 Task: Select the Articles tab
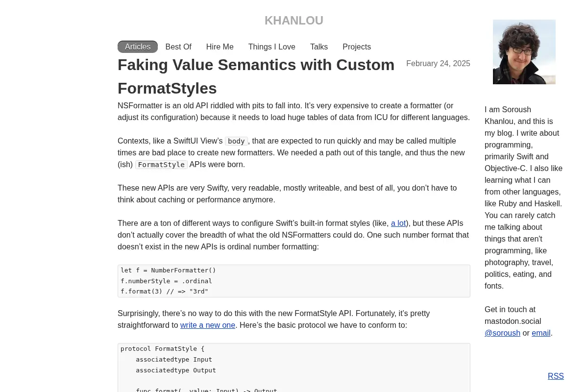(x=138, y=47)
